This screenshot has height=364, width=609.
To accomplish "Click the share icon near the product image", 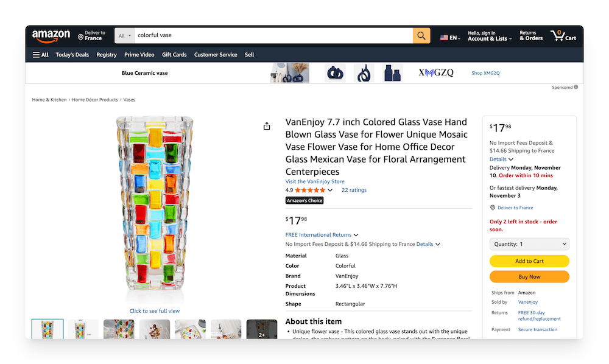I will pyautogui.click(x=266, y=126).
